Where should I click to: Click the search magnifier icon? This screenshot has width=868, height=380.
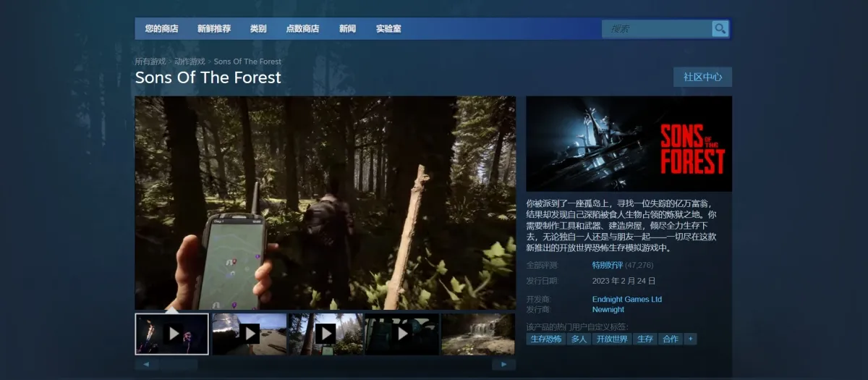click(x=720, y=29)
